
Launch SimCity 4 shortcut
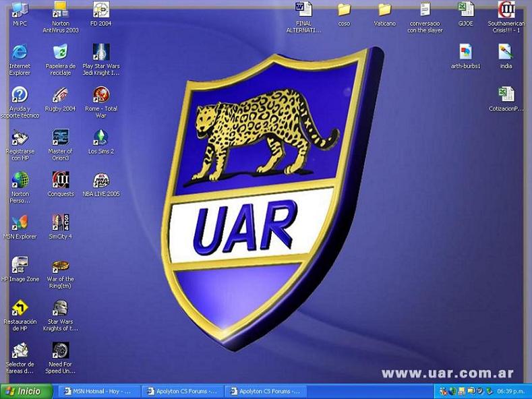tap(61, 227)
